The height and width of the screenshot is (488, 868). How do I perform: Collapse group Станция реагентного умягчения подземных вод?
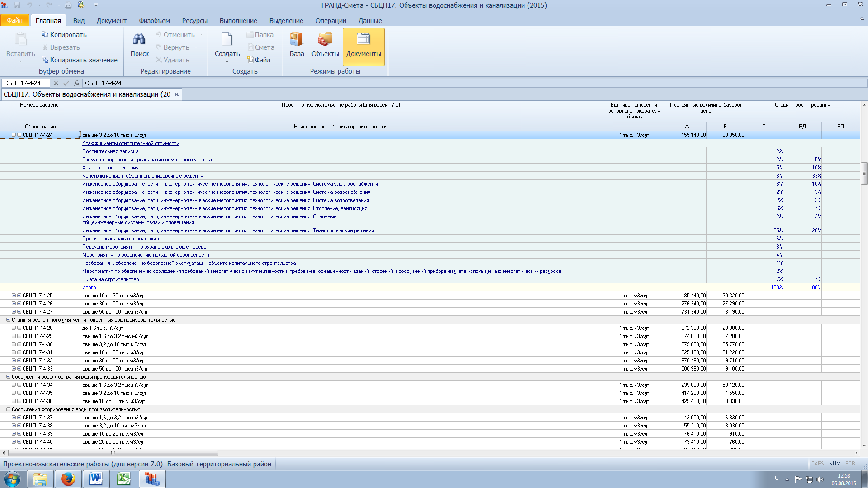click(x=8, y=320)
